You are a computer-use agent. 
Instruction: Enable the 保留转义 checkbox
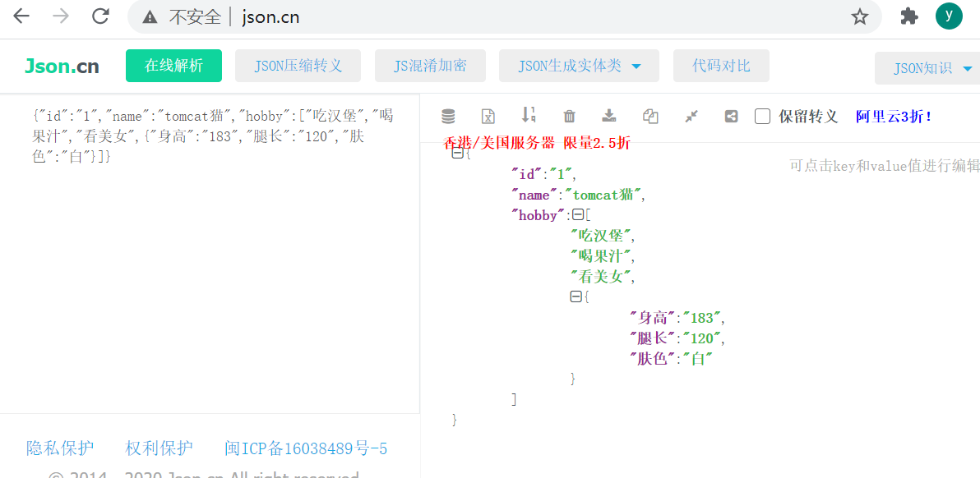pyautogui.click(x=762, y=117)
